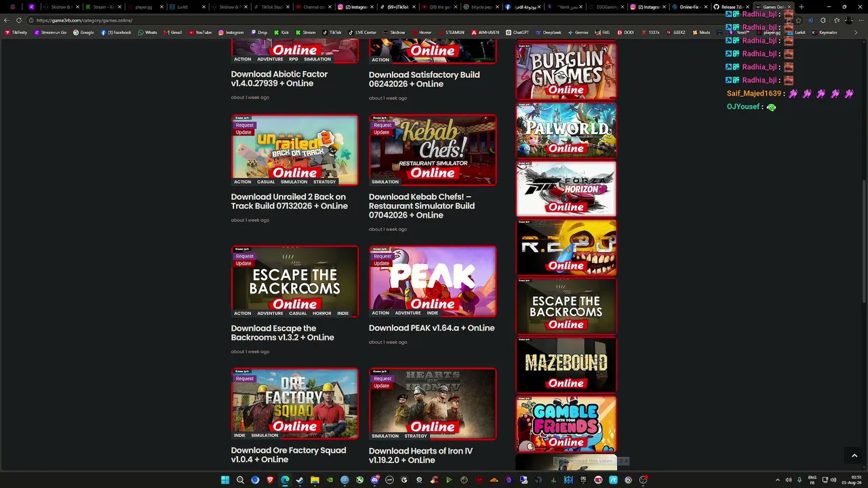
Task: Open Download Hearts of Iron IV link
Action: click(x=421, y=455)
